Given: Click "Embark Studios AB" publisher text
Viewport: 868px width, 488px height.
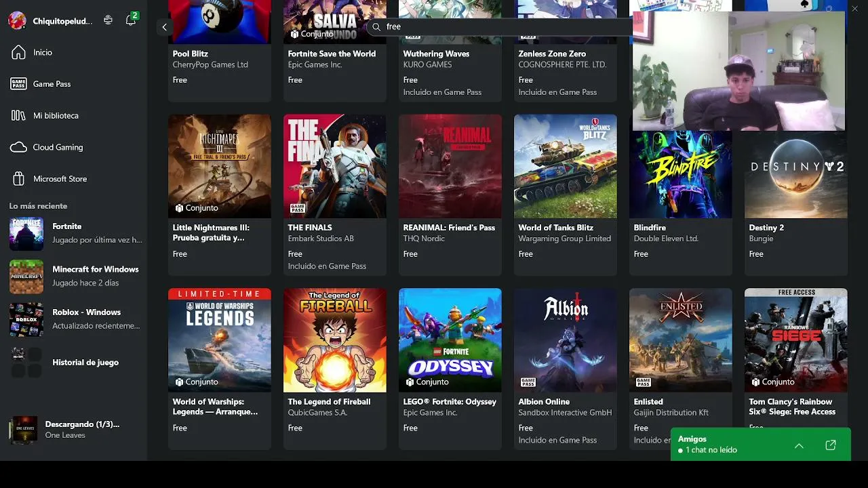Looking at the screenshot, I should pyautogui.click(x=321, y=239).
